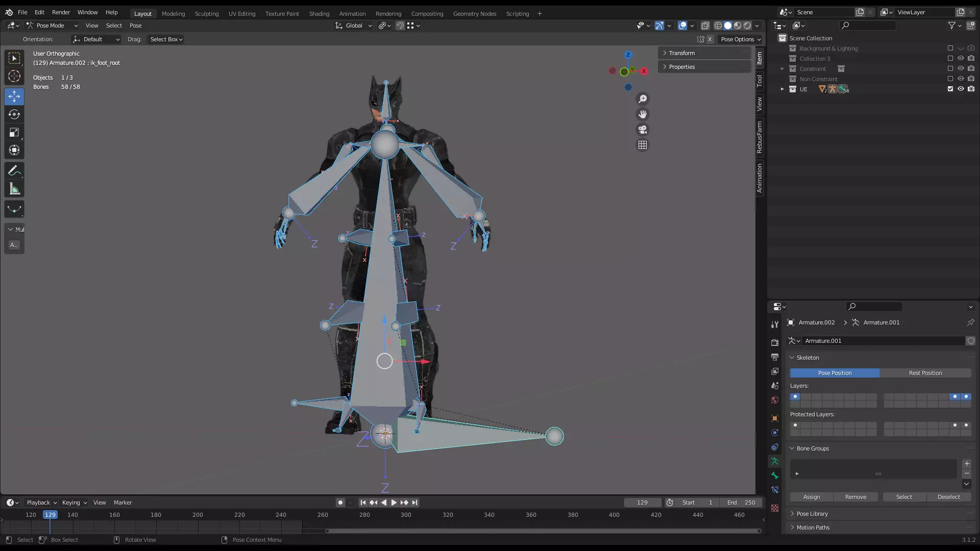Select the Breakdowner pose tool
The height and width of the screenshot is (551, 980).
point(14,209)
